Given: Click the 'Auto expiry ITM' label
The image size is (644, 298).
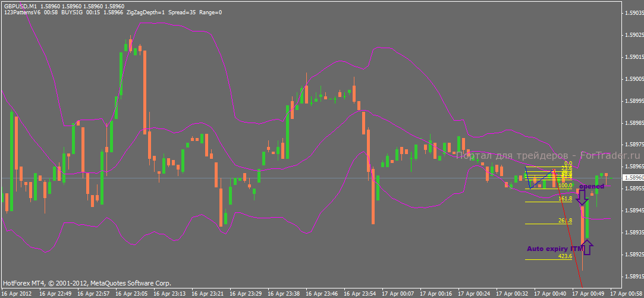Looking at the screenshot, I should click(x=555, y=249).
